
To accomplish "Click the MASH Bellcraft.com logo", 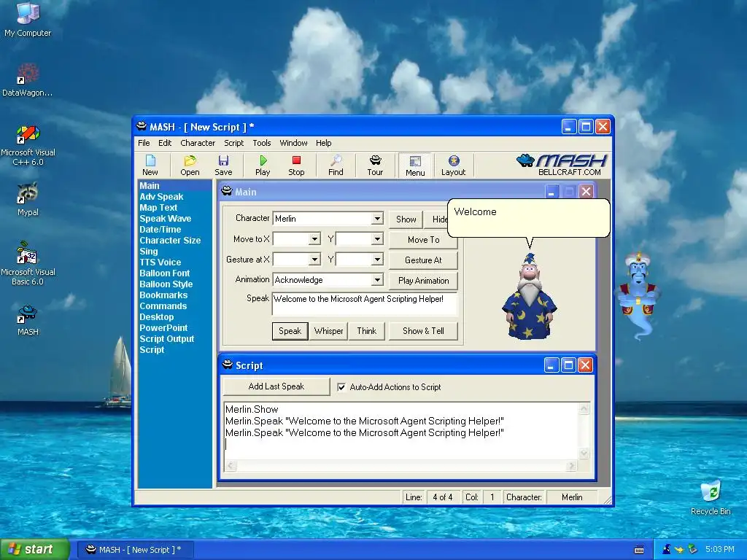I will [562, 166].
